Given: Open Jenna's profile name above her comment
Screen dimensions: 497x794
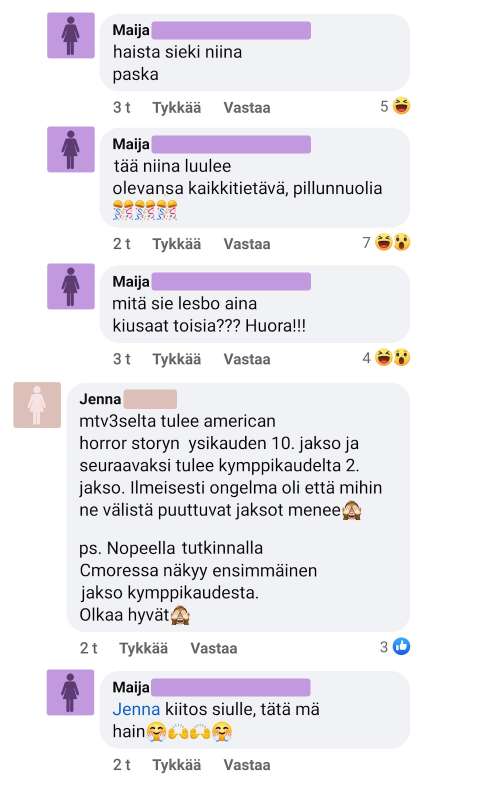Looking at the screenshot, I should [x=100, y=399].
